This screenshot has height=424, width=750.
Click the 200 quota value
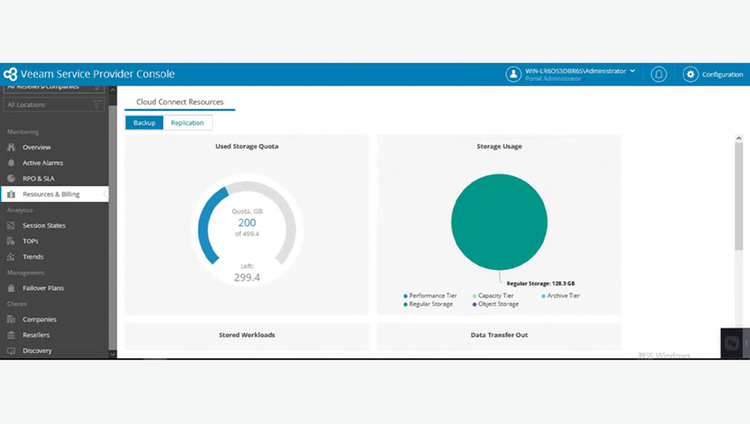(x=247, y=223)
